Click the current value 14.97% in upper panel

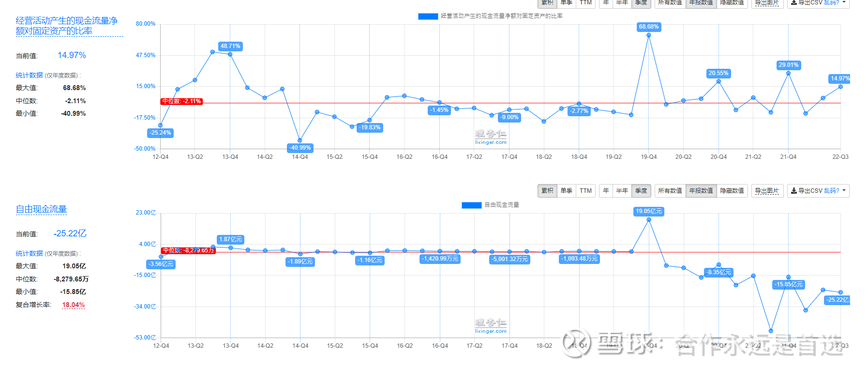click(72, 55)
